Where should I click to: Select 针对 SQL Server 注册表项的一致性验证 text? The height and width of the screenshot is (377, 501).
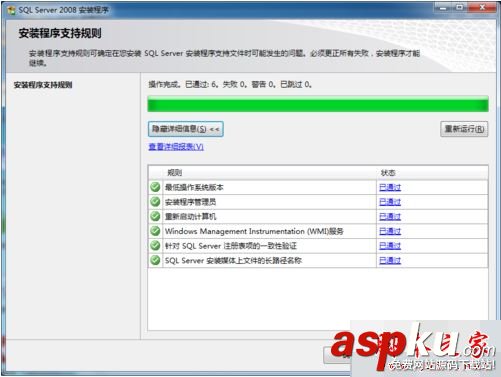[x=231, y=246]
